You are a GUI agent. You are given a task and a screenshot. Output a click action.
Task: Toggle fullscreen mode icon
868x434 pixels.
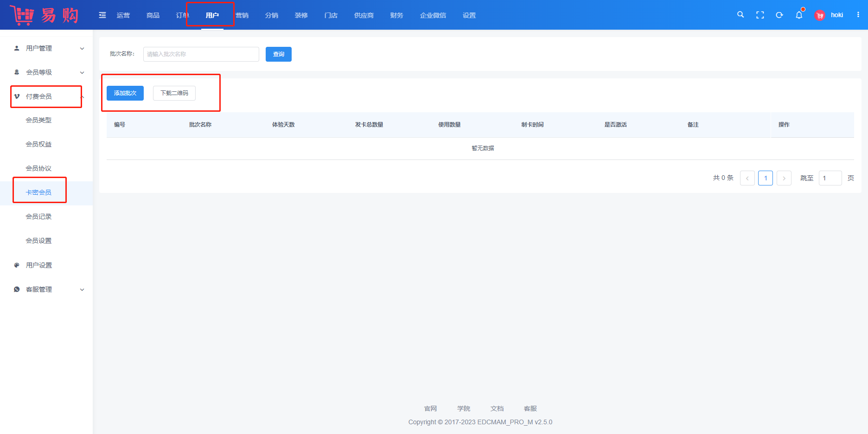[x=760, y=15]
